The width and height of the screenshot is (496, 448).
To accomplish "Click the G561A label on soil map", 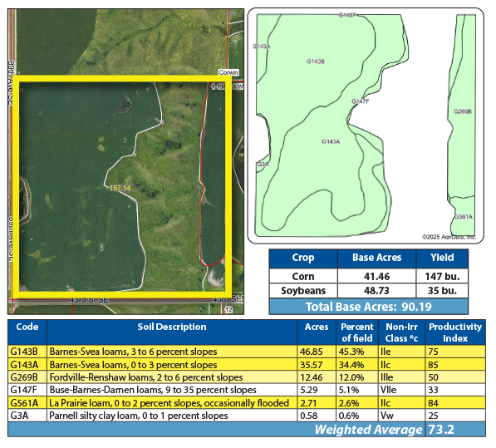I will click(x=464, y=217).
